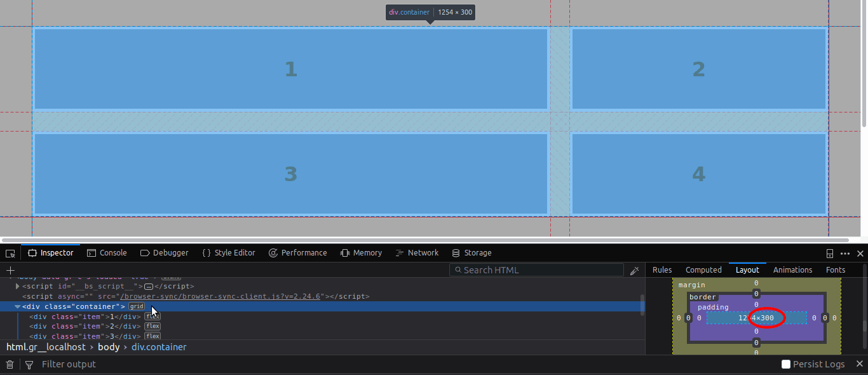868x375 pixels.
Task: Switch to the Rules sidebar tab
Action: click(662, 270)
